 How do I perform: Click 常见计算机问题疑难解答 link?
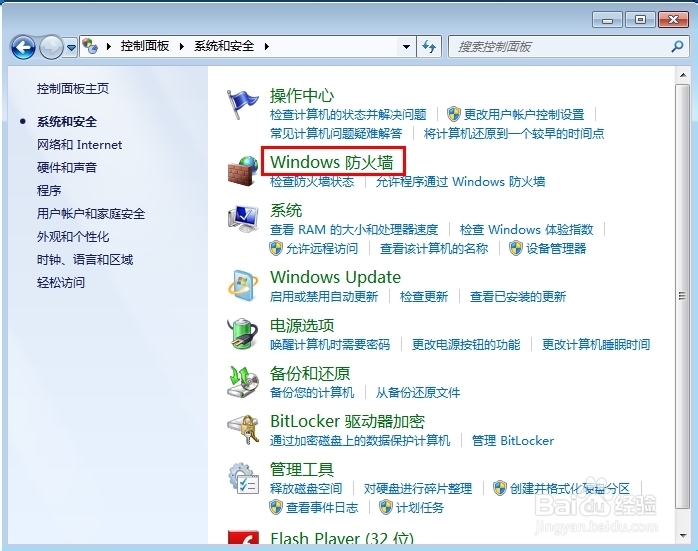336,133
